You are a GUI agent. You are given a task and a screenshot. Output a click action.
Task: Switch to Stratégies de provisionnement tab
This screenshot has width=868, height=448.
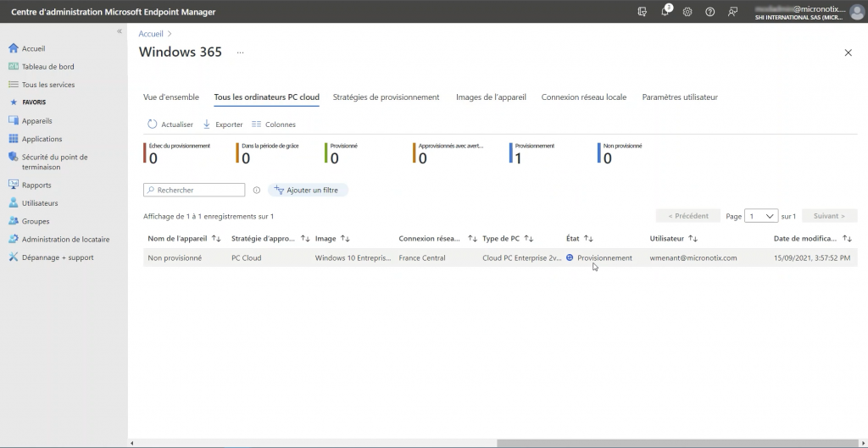pos(386,97)
